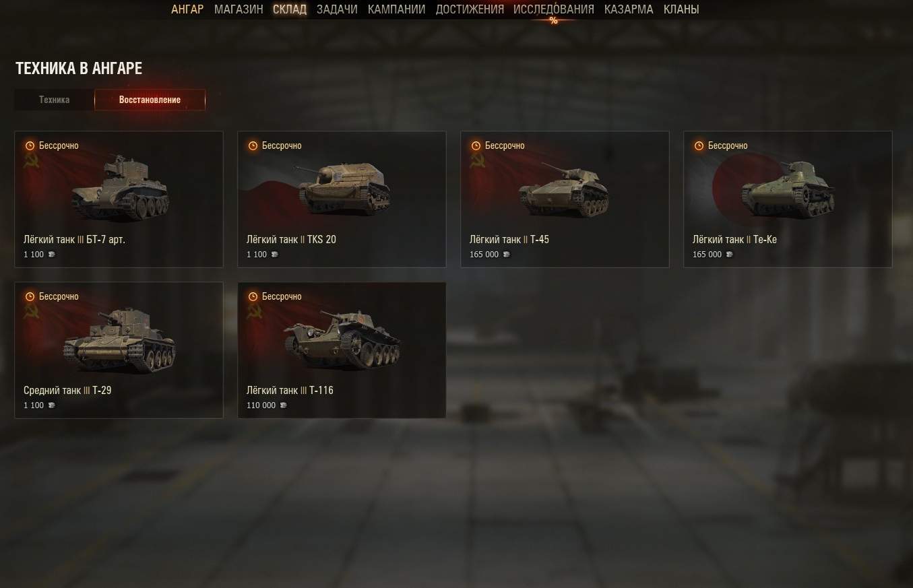
Task: Click the Лёгкий танк III Т-116 title
Action: click(290, 390)
